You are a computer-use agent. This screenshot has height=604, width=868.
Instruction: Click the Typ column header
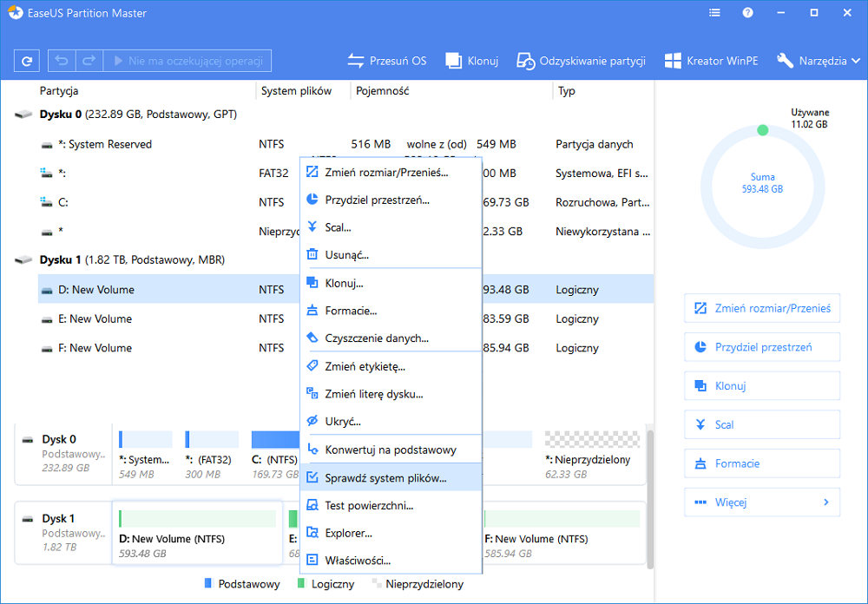[x=566, y=91]
